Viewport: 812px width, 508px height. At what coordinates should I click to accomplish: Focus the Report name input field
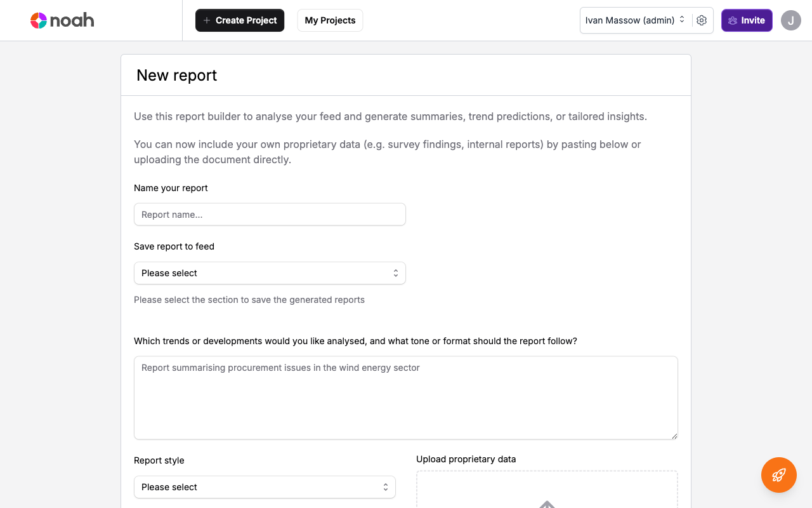coord(270,214)
